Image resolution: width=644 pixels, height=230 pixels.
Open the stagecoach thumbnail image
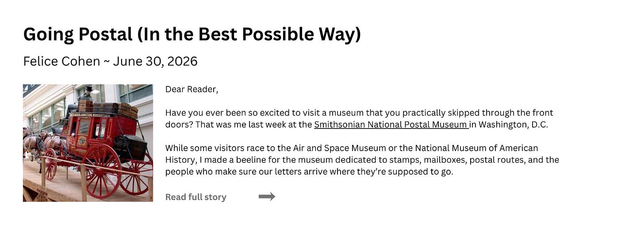pyautogui.click(x=88, y=143)
